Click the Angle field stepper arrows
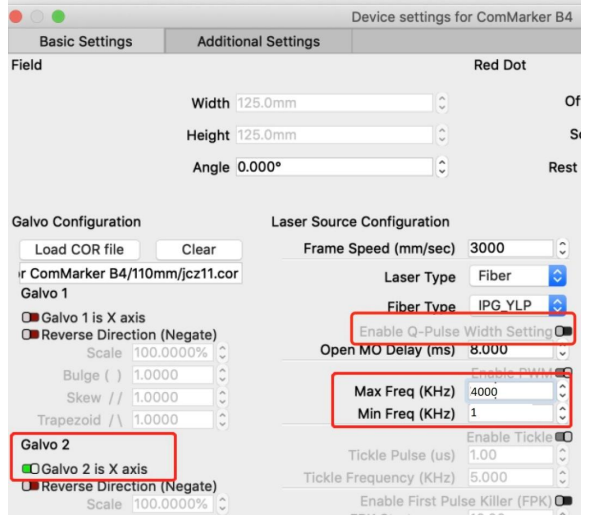Image resolution: width=609 pixels, height=524 pixels. (x=444, y=170)
